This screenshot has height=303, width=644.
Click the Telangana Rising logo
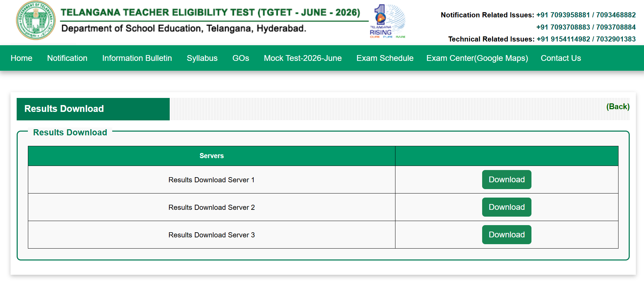coord(388,21)
